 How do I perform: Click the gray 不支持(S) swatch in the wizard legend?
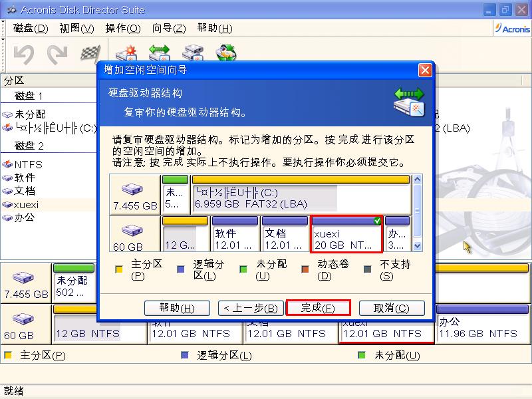(368, 269)
